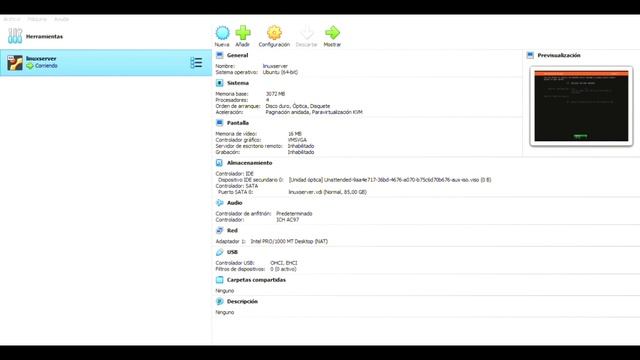Click 'Paginación anidada, Paravirtualización KVM' value
The height and width of the screenshot is (360, 640).
314,112
